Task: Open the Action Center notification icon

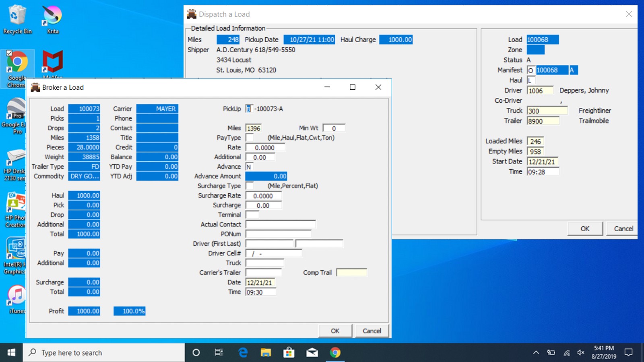Action: (x=630, y=352)
